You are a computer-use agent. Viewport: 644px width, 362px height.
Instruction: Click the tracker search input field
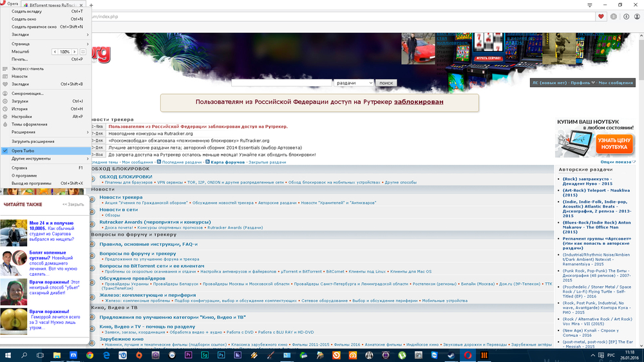coord(281,83)
